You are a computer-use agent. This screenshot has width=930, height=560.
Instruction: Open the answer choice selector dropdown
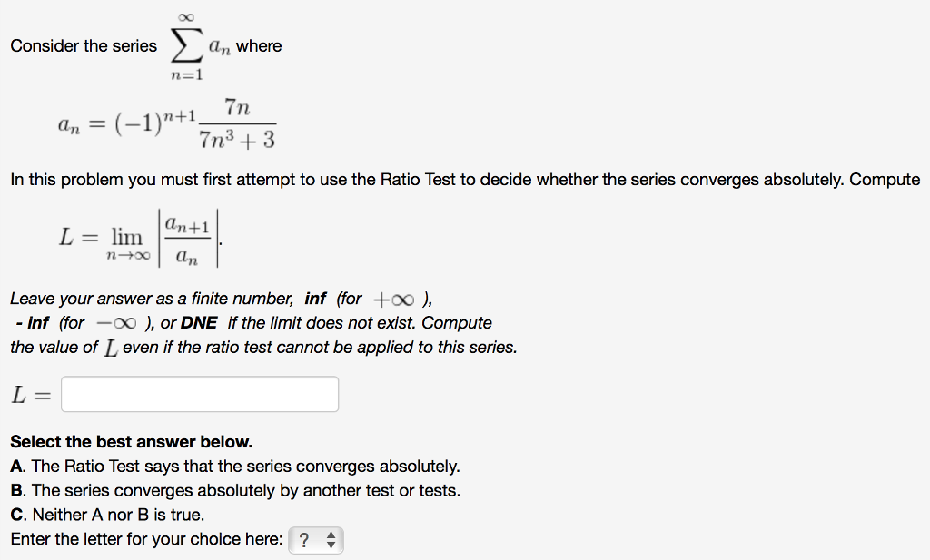click(x=316, y=539)
